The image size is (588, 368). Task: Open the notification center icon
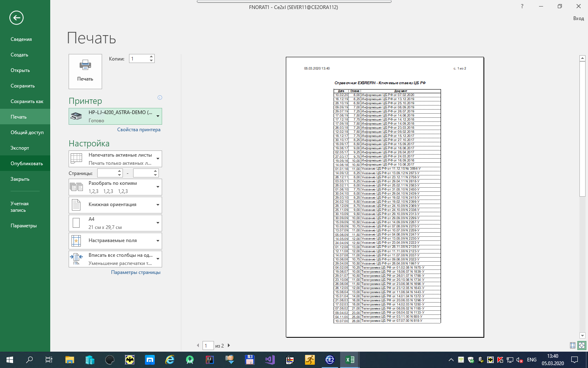575,360
